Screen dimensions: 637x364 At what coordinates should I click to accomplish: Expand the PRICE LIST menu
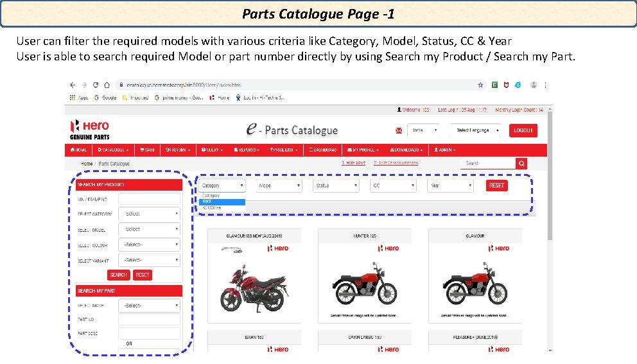click(x=284, y=150)
